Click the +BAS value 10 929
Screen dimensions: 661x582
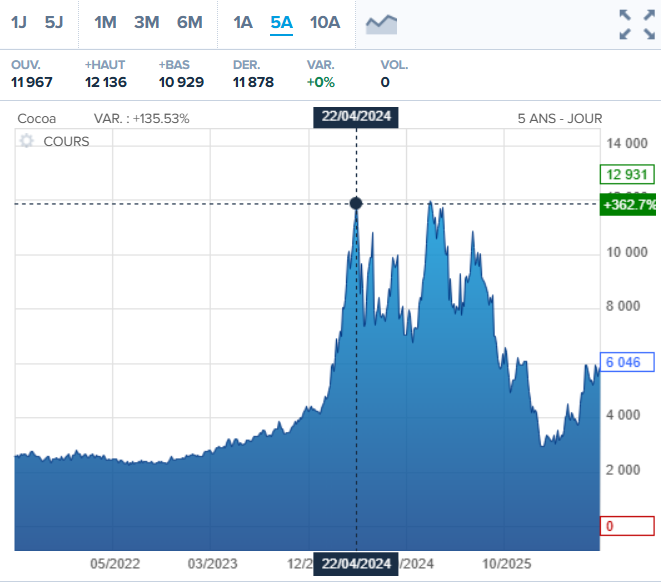point(181,82)
